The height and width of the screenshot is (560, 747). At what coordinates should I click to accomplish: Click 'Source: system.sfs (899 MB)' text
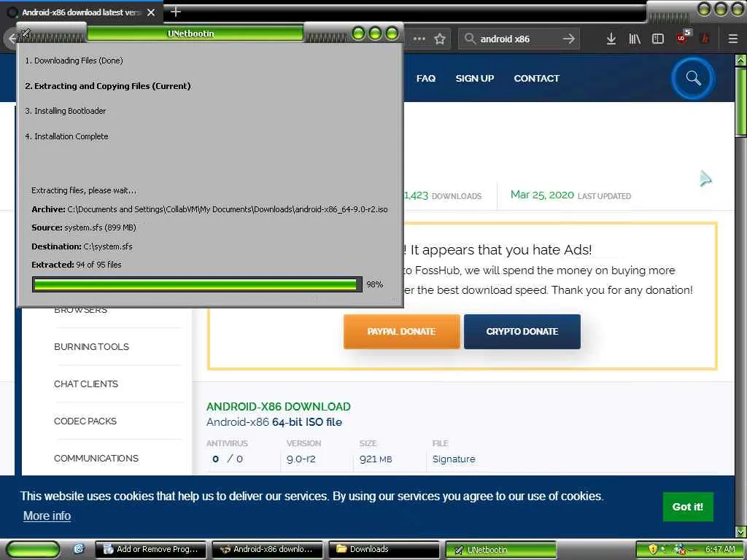pyautogui.click(x=84, y=227)
